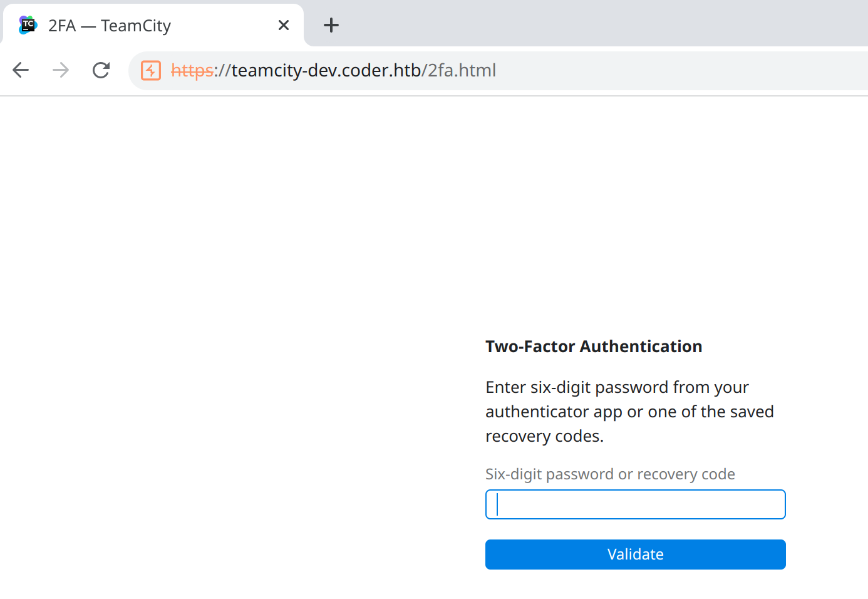Open a new tab with plus button
The width and height of the screenshot is (868, 599).
[331, 25]
